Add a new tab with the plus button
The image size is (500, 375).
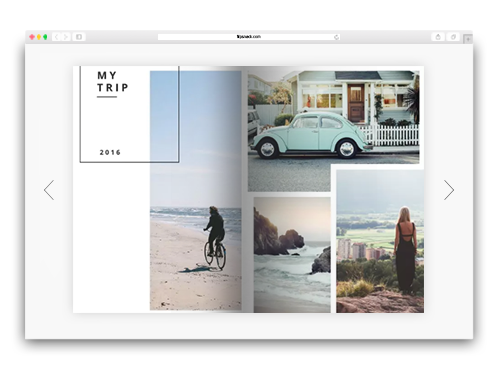[x=468, y=39]
